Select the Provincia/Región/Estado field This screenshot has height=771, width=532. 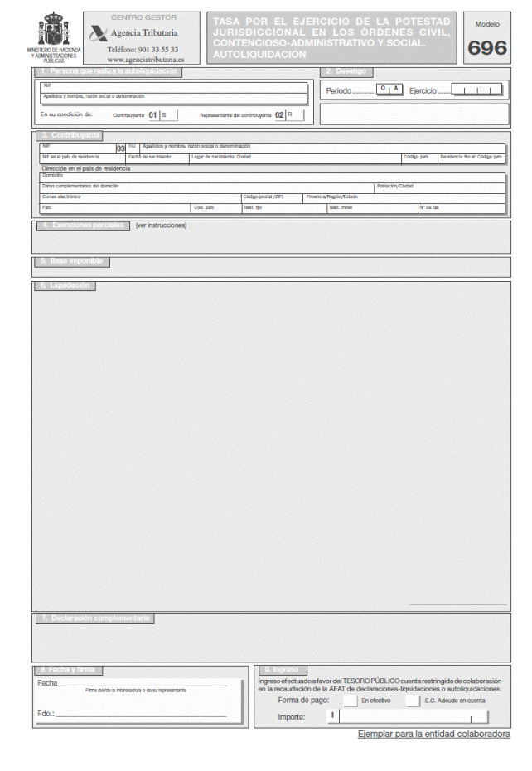pyautogui.click(x=404, y=199)
